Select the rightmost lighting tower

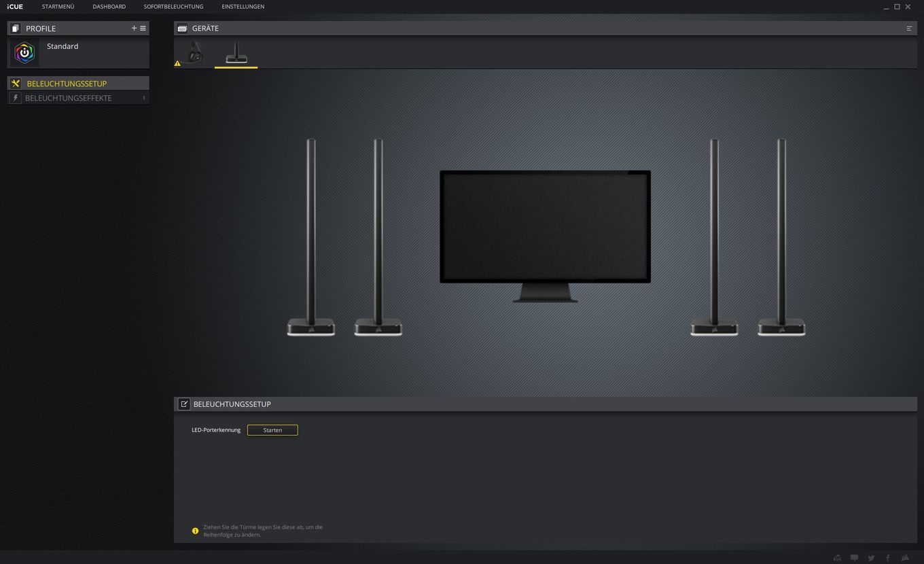[781, 237]
